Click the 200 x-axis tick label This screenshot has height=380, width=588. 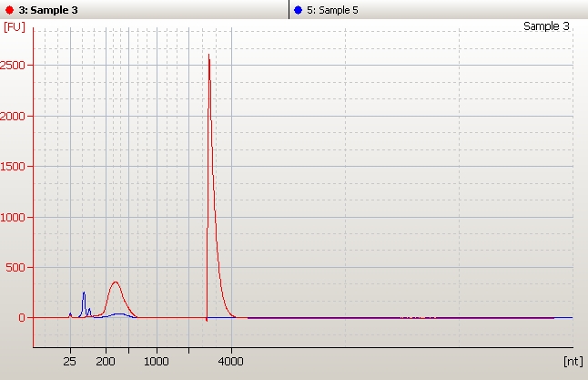(106, 362)
